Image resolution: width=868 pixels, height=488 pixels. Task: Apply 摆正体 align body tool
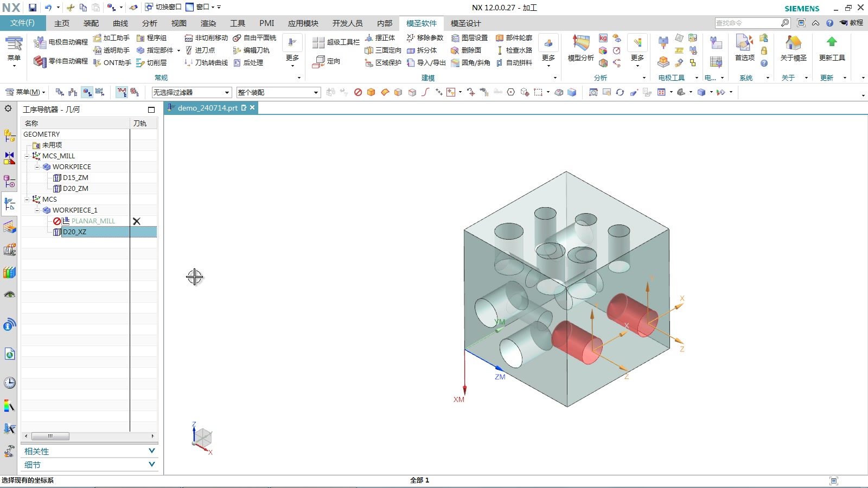(x=380, y=38)
